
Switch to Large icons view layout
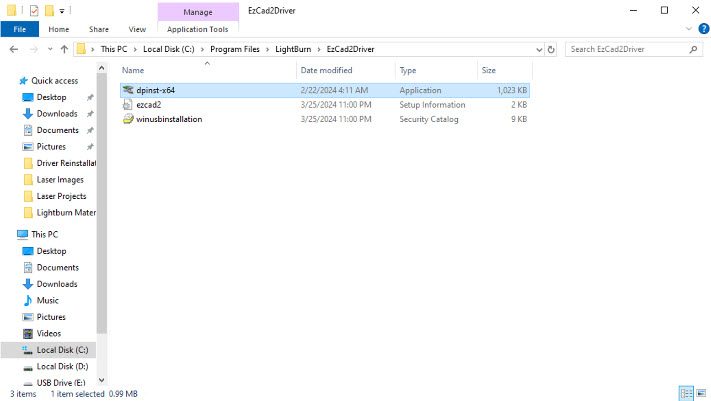pos(701,393)
